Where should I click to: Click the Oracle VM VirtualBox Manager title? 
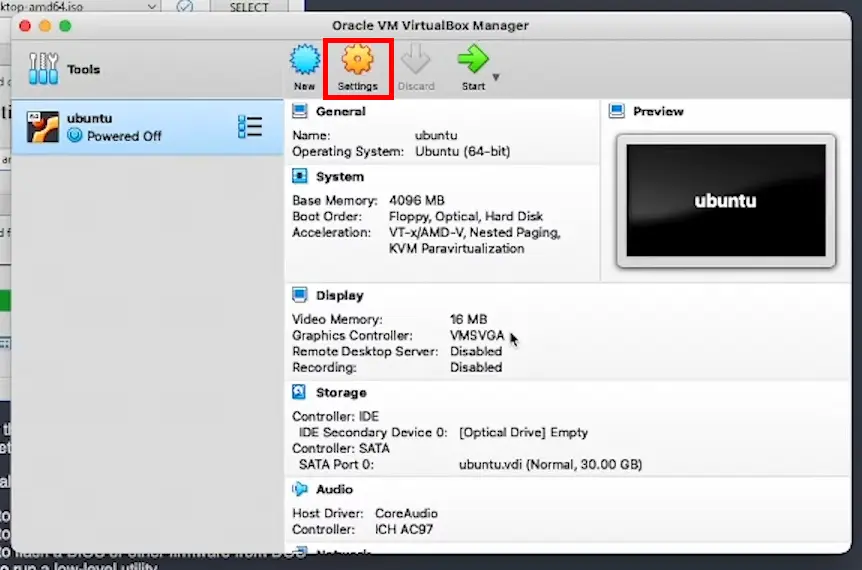coord(430,26)
